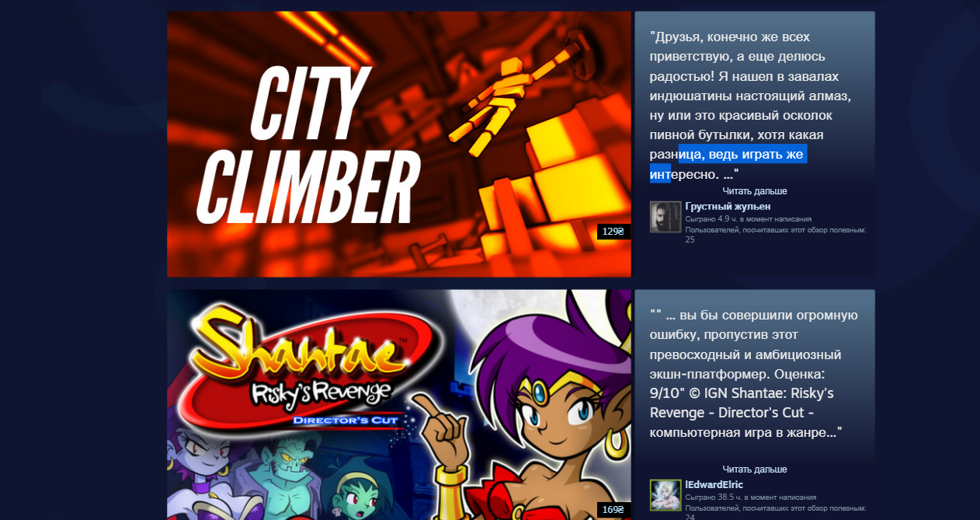Expand City Climber review with Читать дальше

click(755, 191)
